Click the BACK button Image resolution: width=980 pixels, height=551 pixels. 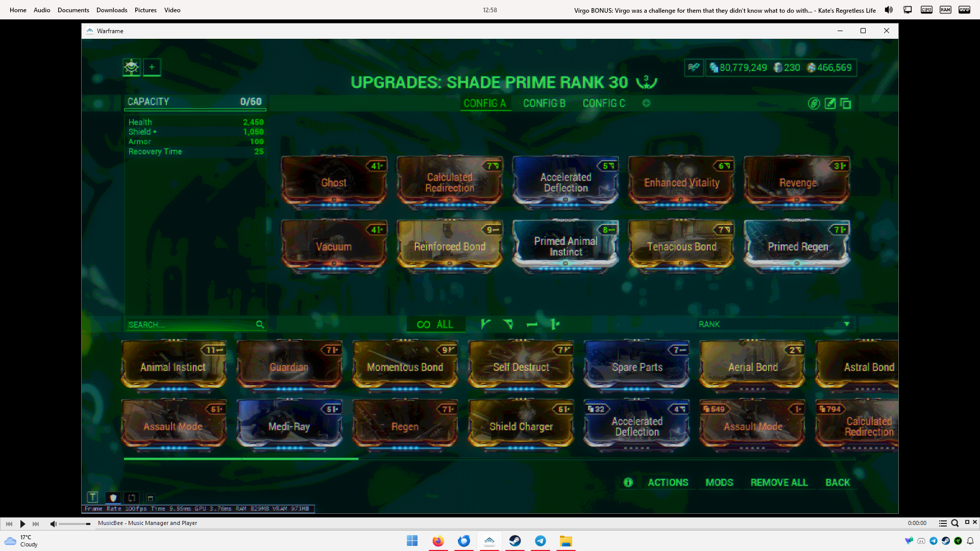point(838,482)
